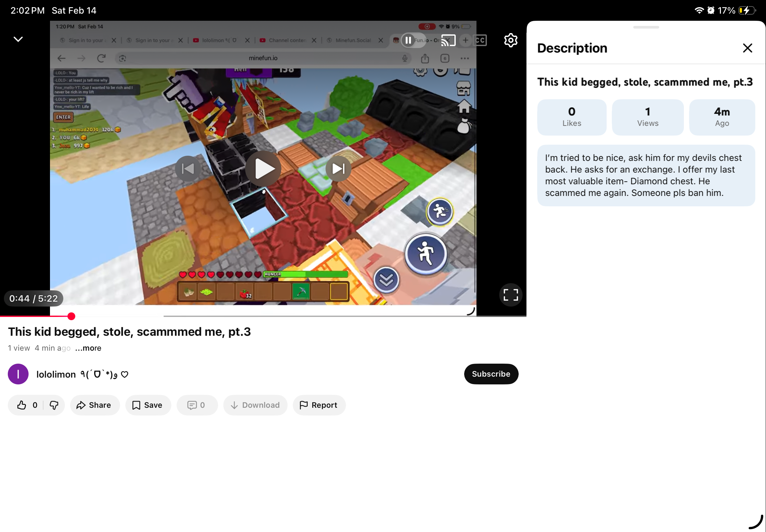Skip to the next video
The width and height of the screenshot is (766, 532).
338,169
